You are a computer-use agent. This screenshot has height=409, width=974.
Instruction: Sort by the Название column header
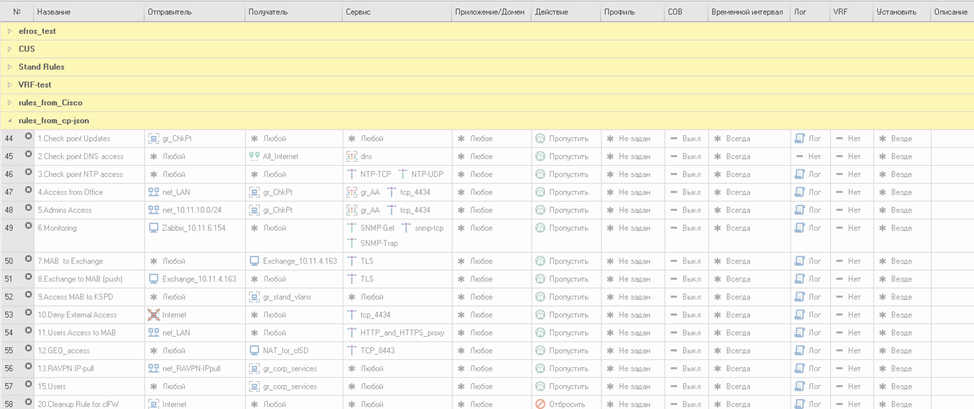coord(89,12)
